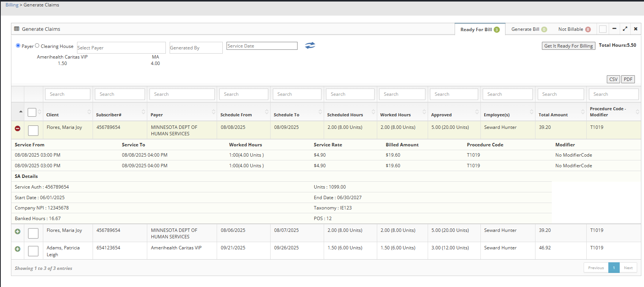Expand the Flores 08/06/2025 row with green plus

coord(17,232)
